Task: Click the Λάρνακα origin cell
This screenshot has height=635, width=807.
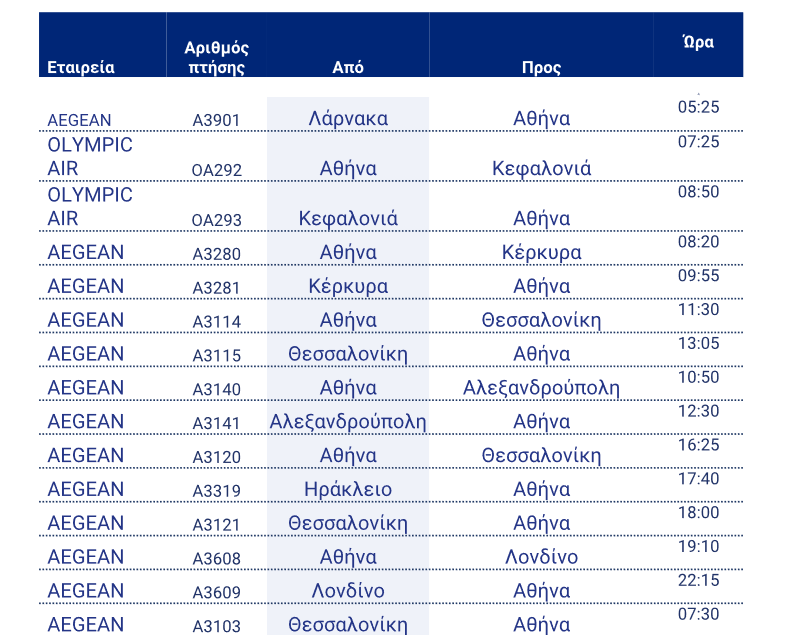Action: click(x=348, y=119)
